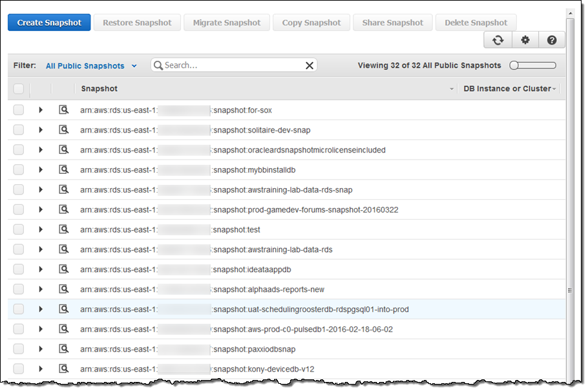Click into the Search input field

pos(233,65)
